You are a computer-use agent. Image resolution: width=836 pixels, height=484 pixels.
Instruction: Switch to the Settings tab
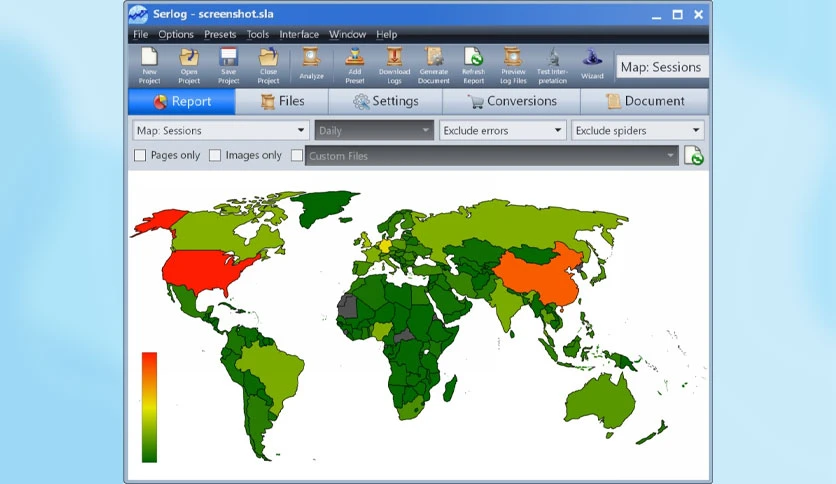(385, 101)
